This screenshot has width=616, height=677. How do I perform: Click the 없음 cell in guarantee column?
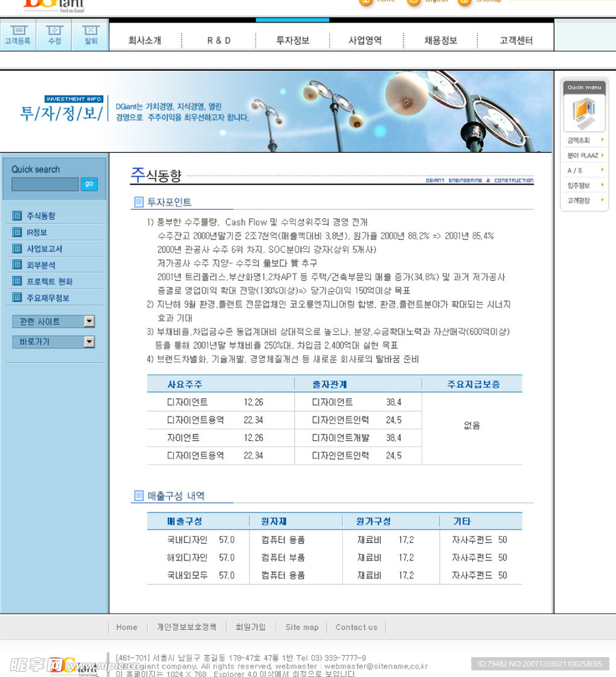(472, 425)
